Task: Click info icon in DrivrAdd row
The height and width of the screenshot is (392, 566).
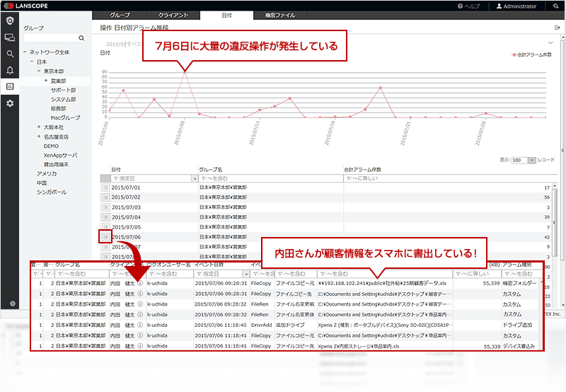Action: click(140, 325)
